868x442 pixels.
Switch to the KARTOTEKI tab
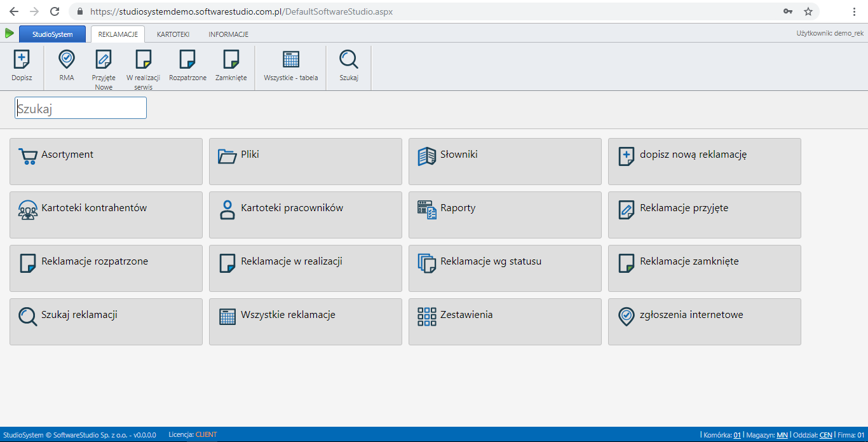pyautogui.click(x=173, y=34)
